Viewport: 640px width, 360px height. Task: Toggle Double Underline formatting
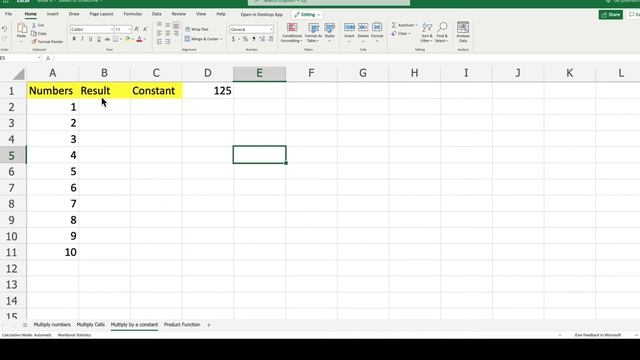(98, 39)
